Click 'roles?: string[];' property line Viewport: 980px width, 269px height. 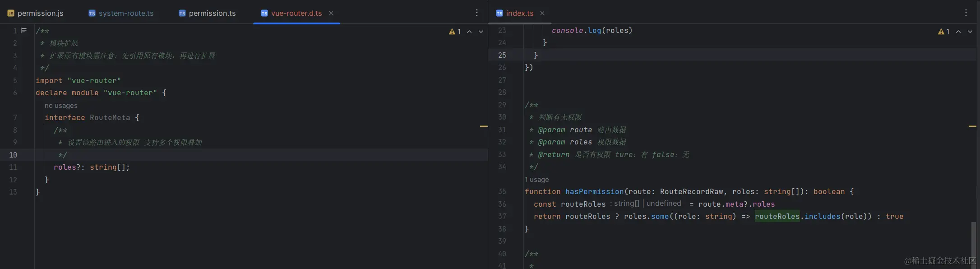92,167
